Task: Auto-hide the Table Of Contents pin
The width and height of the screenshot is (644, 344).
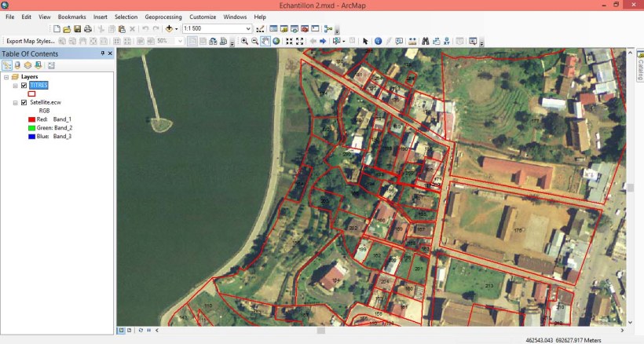Action: (x=103, y=53)
